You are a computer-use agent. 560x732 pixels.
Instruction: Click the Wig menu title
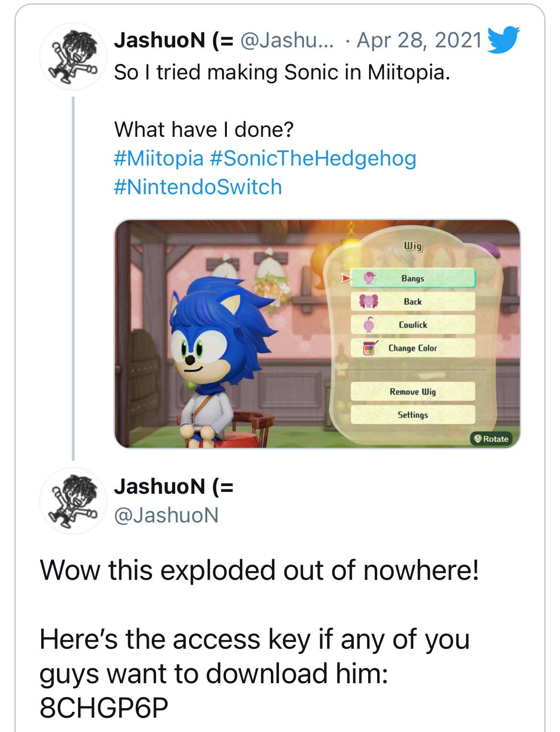413,246
